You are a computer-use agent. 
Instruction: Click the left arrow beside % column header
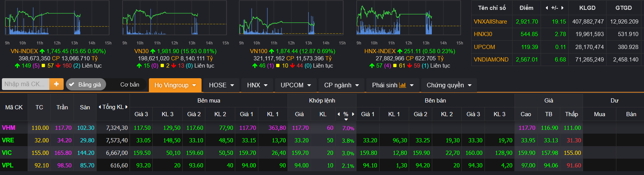[339, 114]
